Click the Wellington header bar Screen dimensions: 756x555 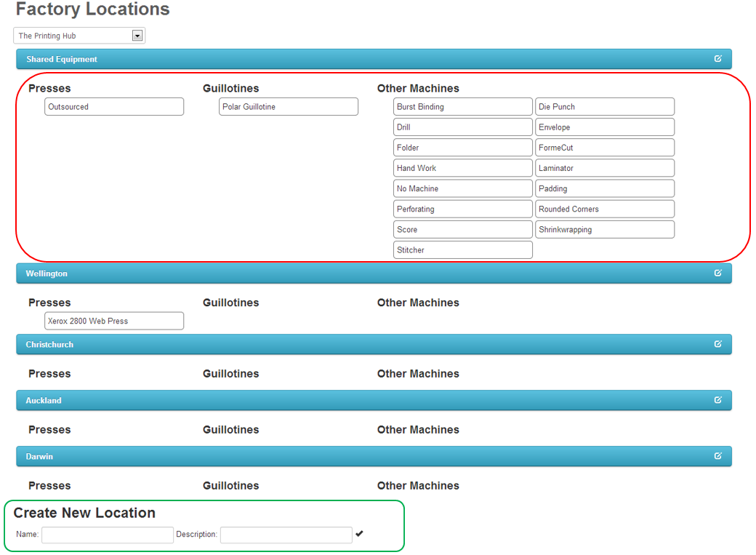click(374, 273)
